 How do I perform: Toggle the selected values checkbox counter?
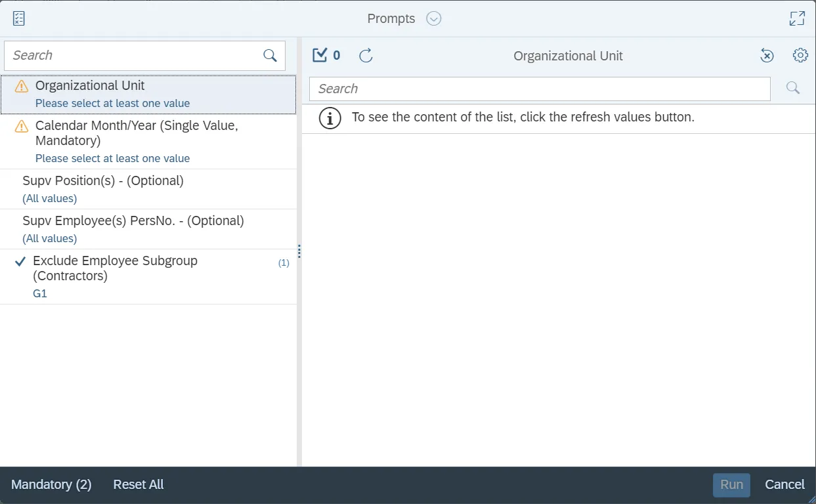326,56
